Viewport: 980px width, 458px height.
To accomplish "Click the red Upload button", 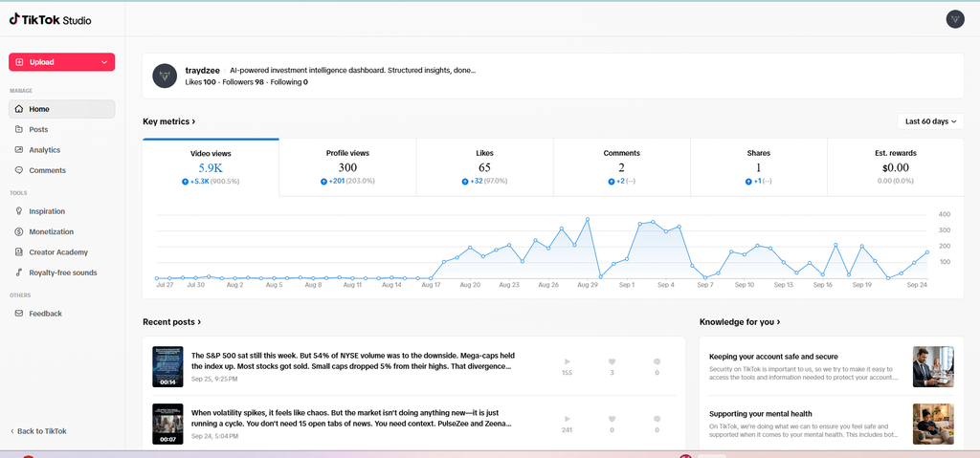I will coord(62,62).
